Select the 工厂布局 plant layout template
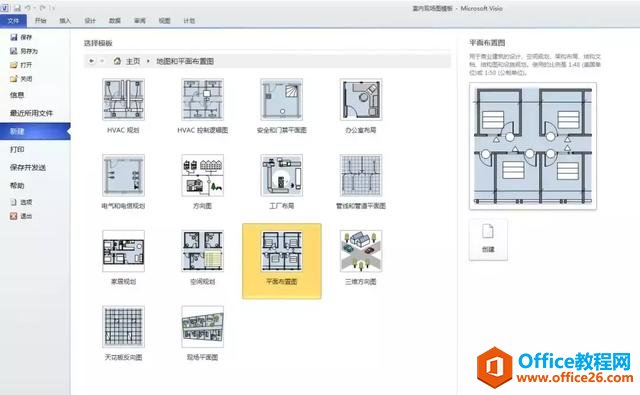Screen dimensions: 640x395 click(x=282, y=182)
